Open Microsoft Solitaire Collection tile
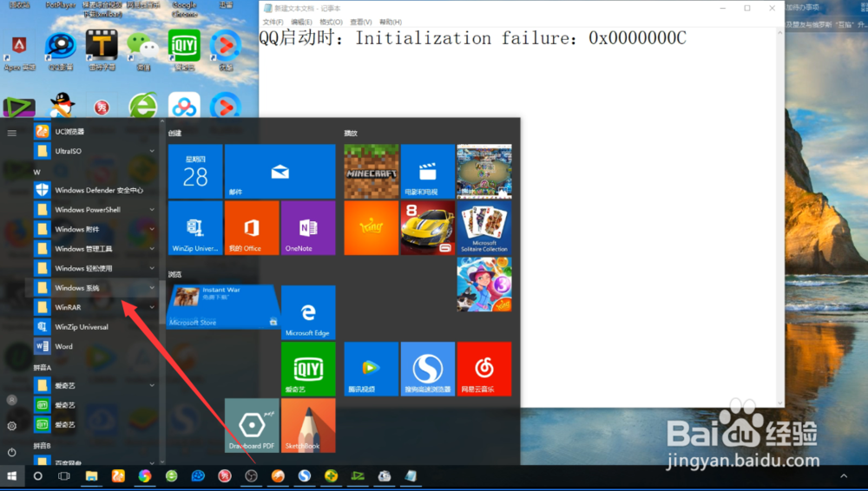Image resolution: width=868 pixels, height=491 pixels. coord(483,227)
